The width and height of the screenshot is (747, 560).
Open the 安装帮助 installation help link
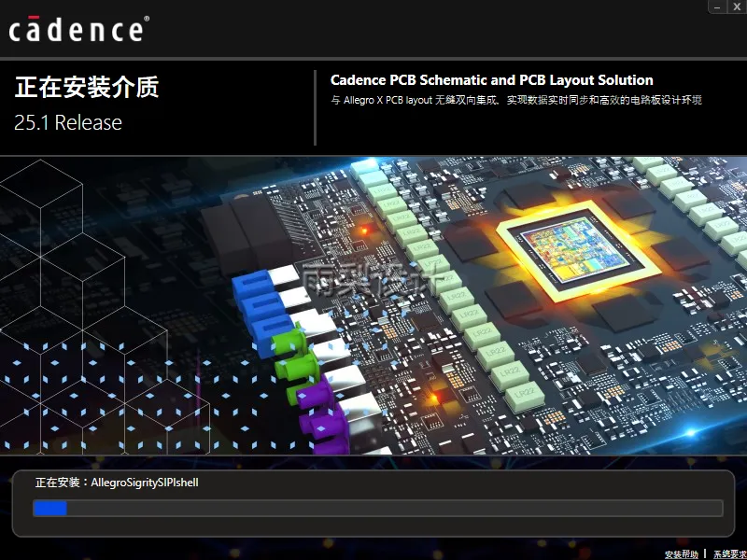(x=682, y=554)
